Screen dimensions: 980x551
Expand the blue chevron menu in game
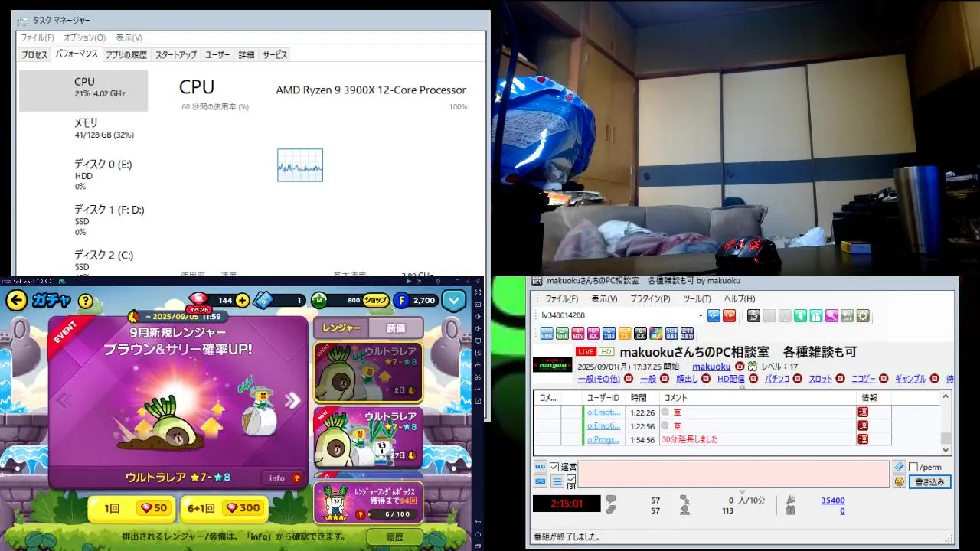(x=454, y=301)
